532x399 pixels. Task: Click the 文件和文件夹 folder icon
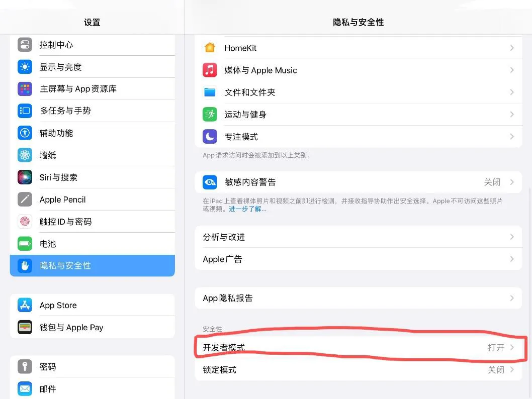pyautogui.click(x=210, y=92)
